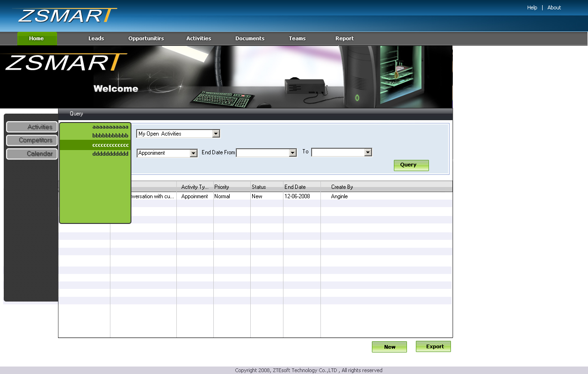588x374 pixels.
Task: Open the To date dropdown
Action: click(x=368, y=152)
